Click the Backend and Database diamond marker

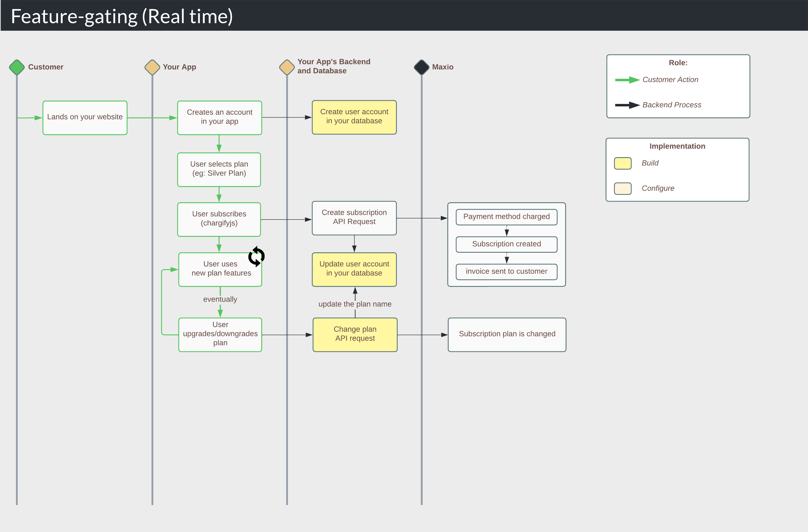[287, 67]
